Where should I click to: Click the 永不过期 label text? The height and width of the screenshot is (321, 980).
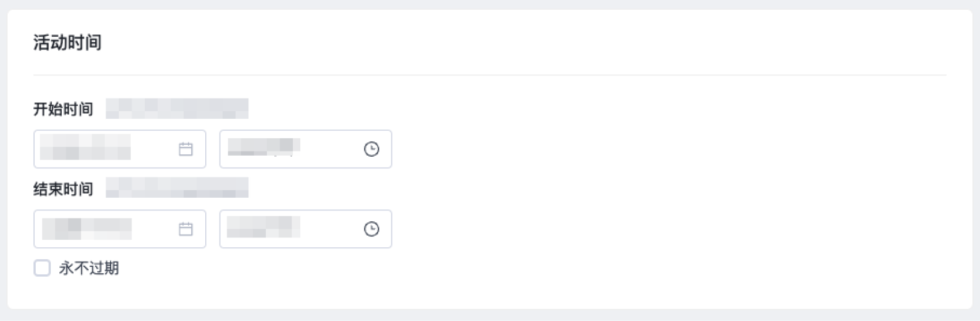[x=89, y=268]
